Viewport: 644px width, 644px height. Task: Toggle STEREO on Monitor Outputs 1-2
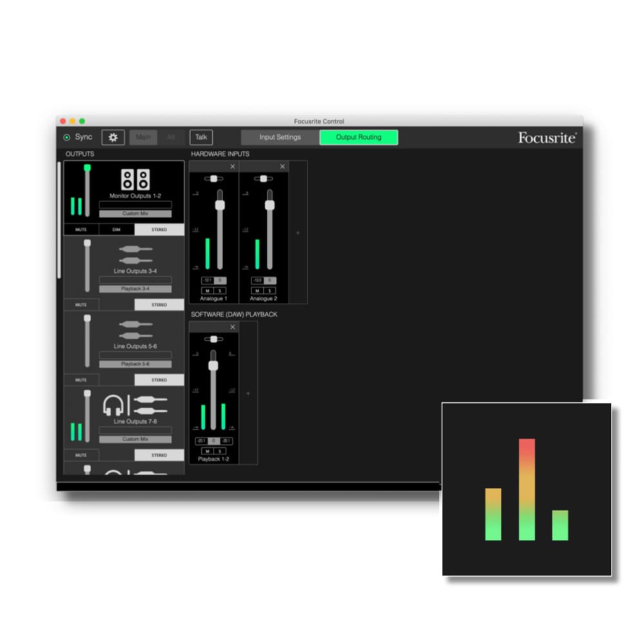(x=159, y=230)
